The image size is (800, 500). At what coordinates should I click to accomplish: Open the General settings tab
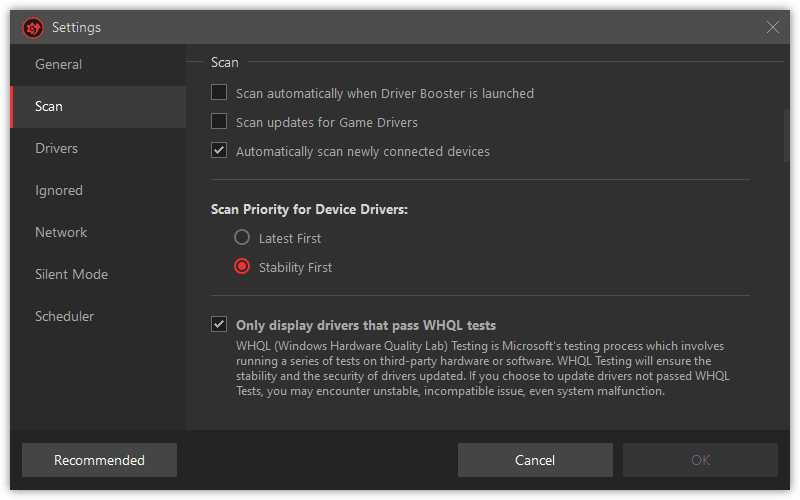click(98, 64)
